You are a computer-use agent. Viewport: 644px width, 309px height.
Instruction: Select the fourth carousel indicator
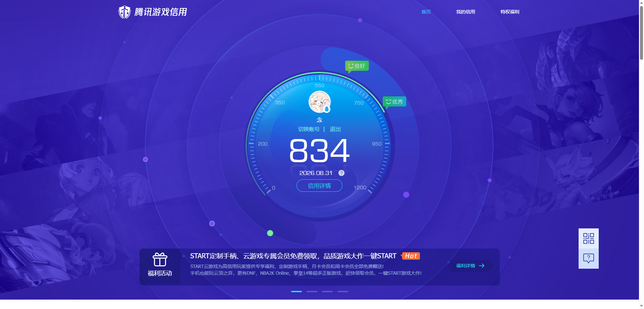point(343,292)
